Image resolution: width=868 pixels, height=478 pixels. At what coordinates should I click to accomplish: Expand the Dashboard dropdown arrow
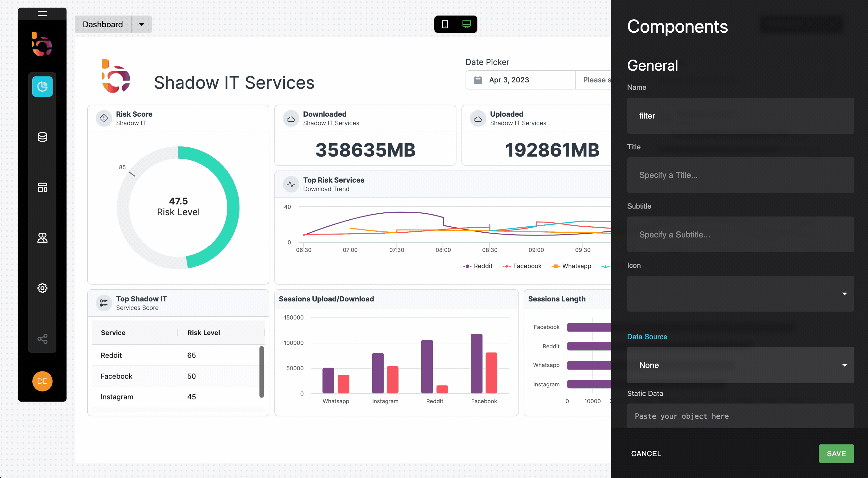(x=142, y=24)
